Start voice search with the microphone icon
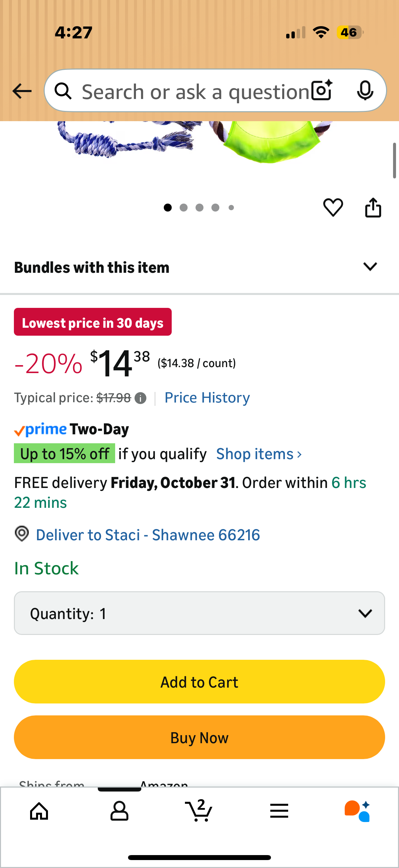Viewport: 399px width, 868px height. pos(365,90)
